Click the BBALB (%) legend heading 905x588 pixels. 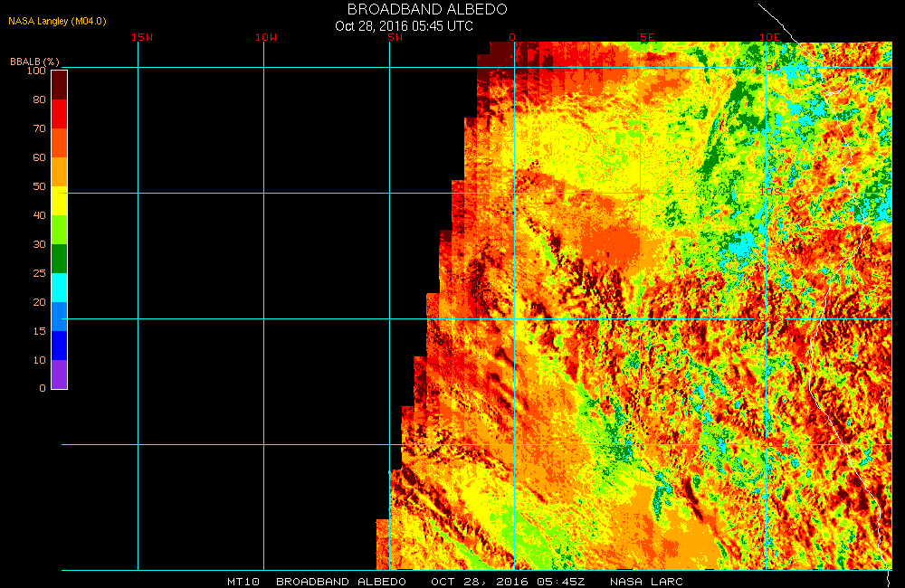pos(34,61)
